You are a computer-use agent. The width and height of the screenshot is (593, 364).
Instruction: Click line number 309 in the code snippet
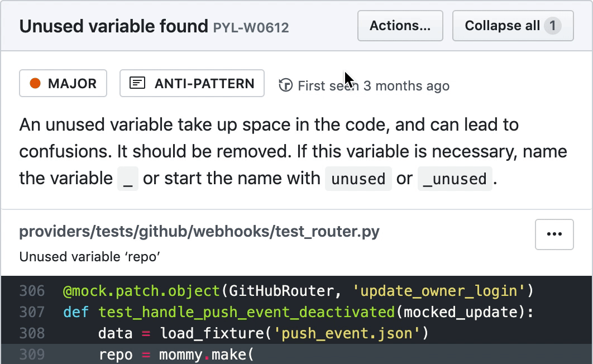(34, 354)
